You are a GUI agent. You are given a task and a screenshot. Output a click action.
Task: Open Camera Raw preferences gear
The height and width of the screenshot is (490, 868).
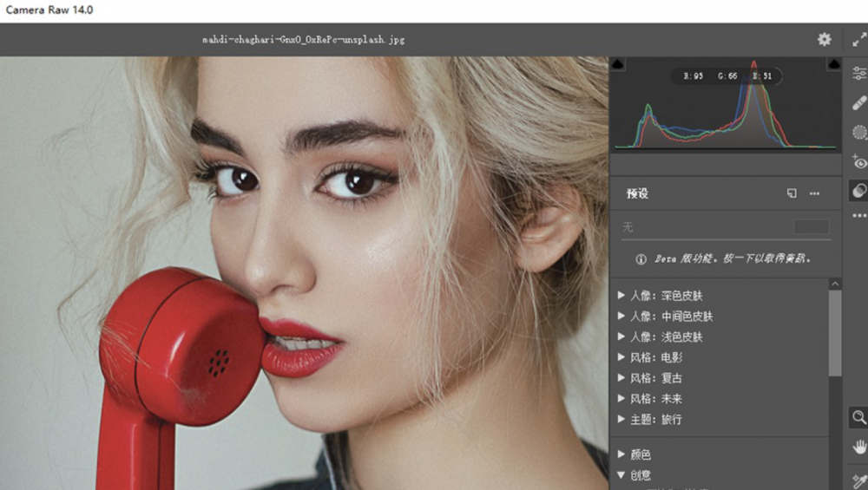point(825,39)
